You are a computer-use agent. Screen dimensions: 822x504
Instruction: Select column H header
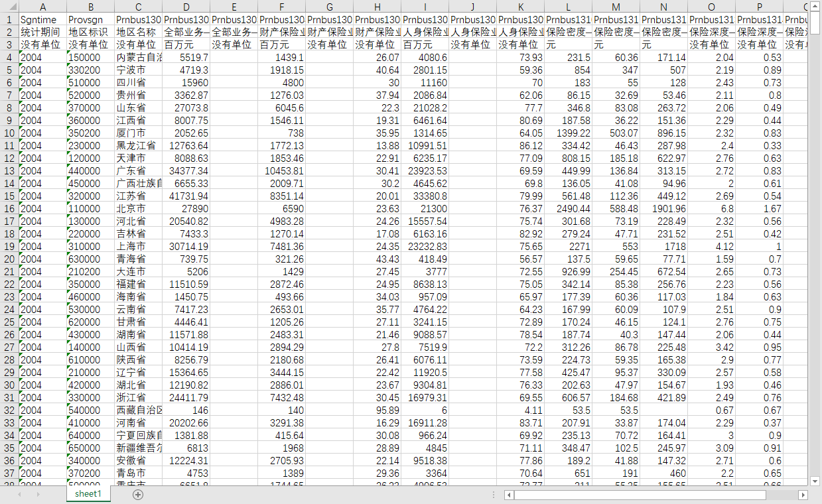coord(377,7)
